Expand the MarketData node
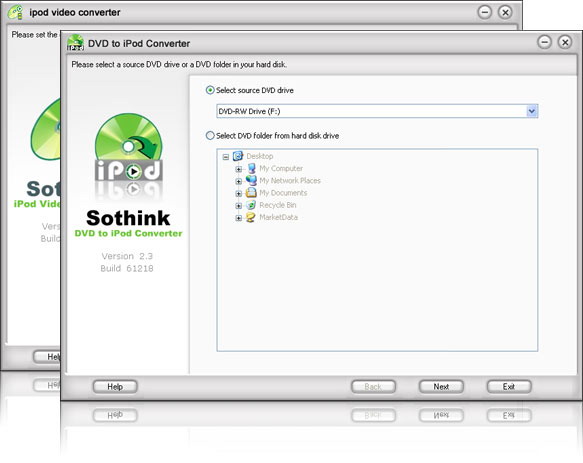The height and width of the screenshot is (463, 583). 239,218
